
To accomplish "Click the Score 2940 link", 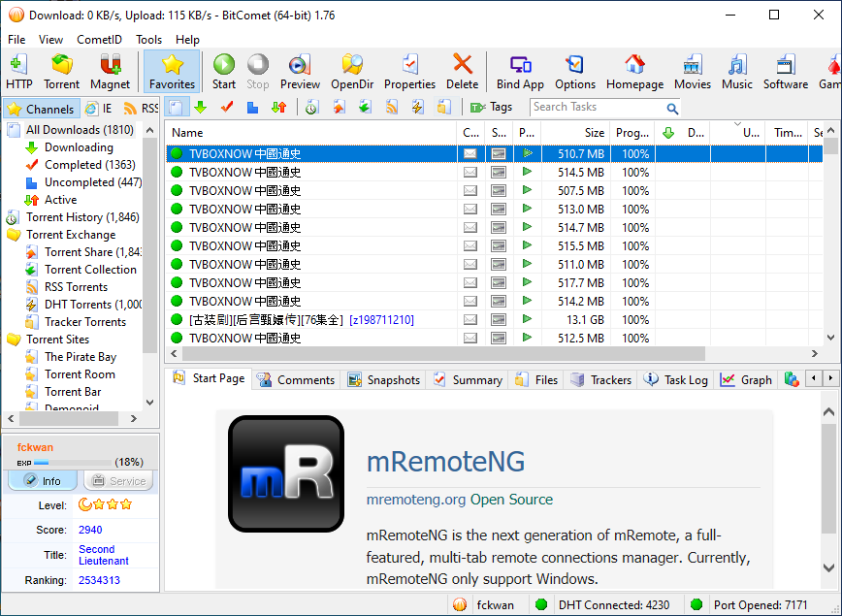I will pyautogui.click(x=90, y=530).
